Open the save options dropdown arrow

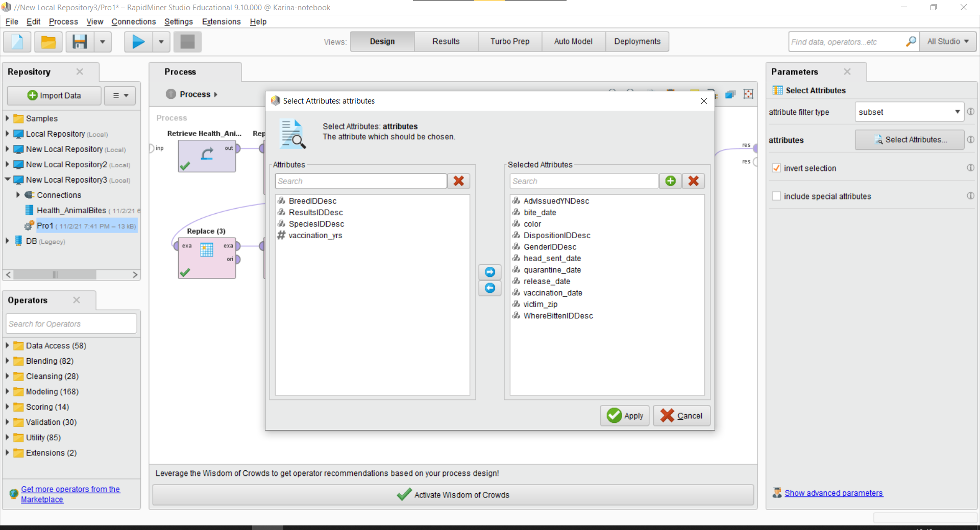102,41
